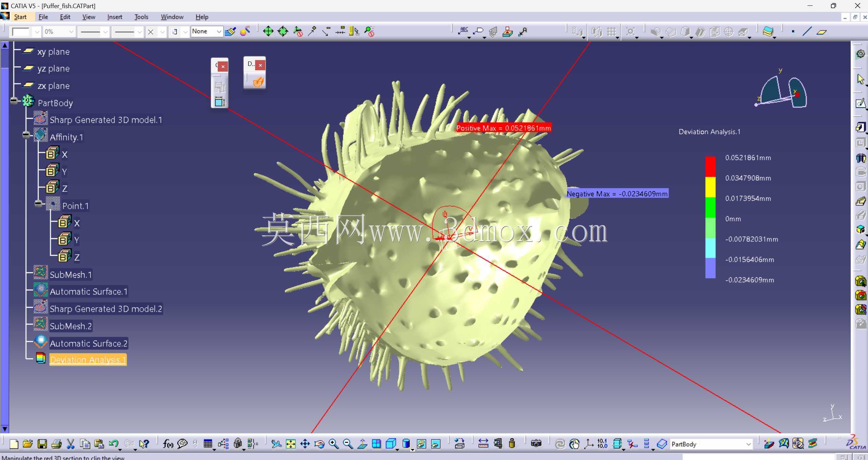Open the Edit menu

pyautogui.click(x=65, y=17)
